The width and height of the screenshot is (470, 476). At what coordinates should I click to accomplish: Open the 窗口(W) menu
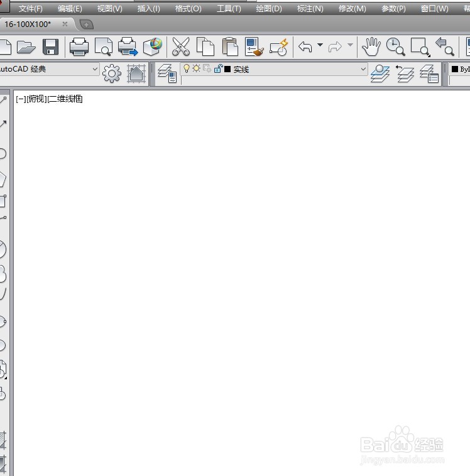434,9
